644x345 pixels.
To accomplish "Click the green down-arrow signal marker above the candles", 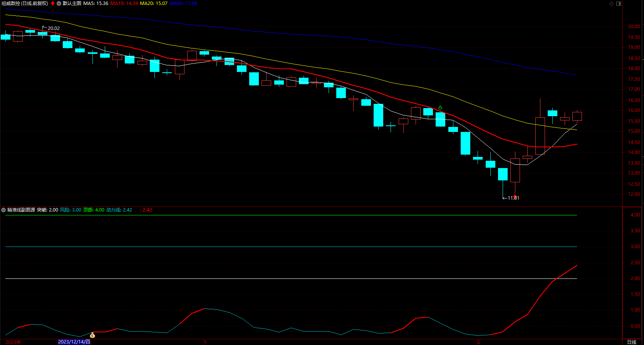I will coord(440,108).
